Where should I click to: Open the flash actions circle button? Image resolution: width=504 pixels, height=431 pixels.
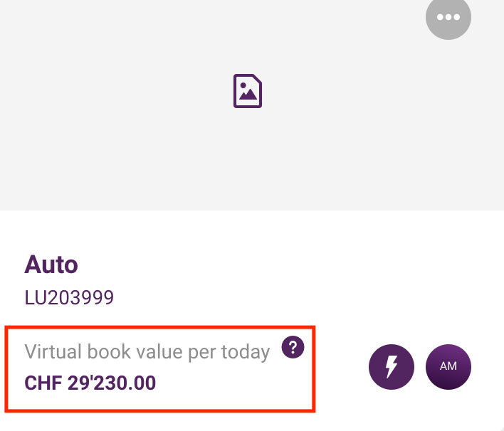pyautogui.click(x=392, y=367)
